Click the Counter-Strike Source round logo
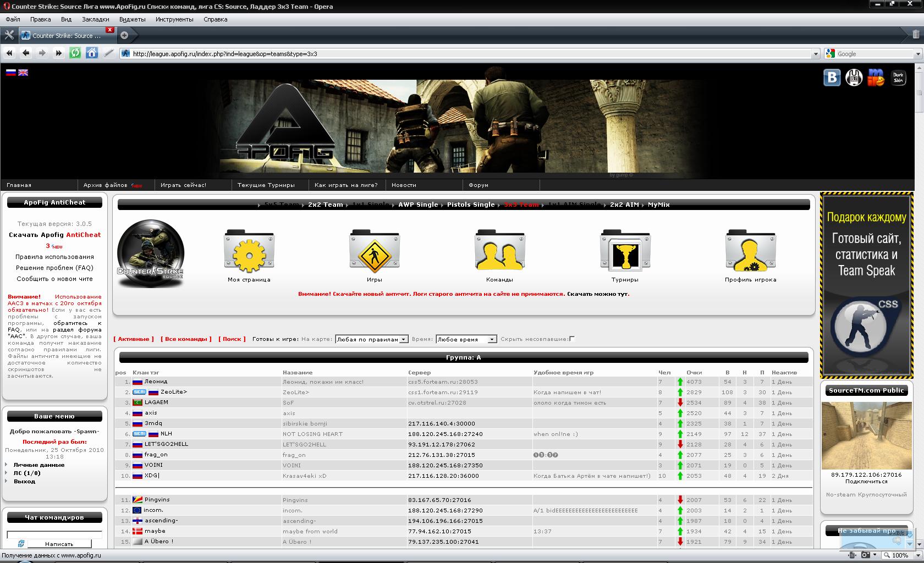Viewport: 924px width, 563px height. click(151, 253)
